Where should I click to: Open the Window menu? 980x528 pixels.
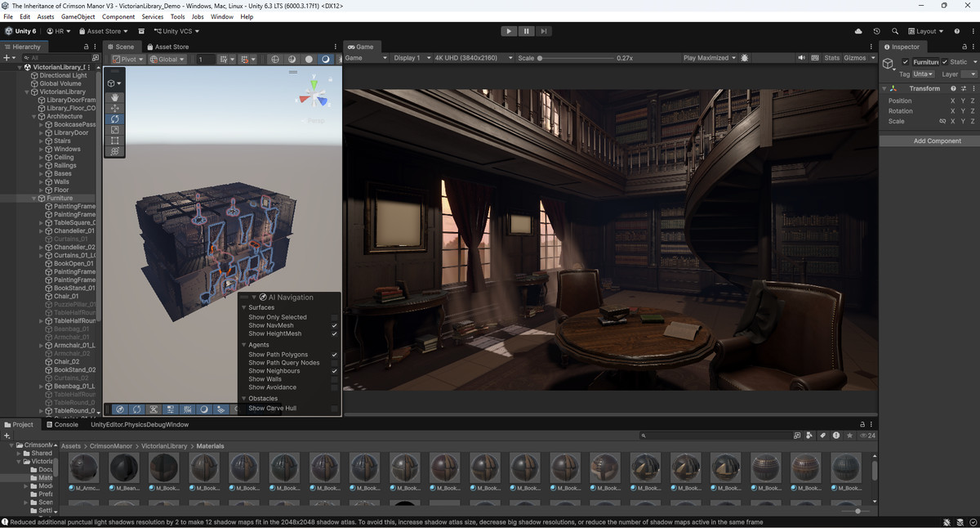(x=221, y=16)
